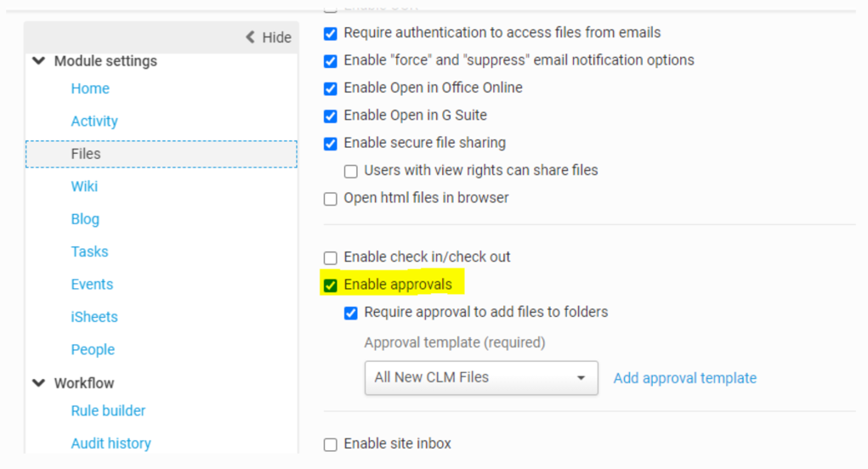This screenshot has width=868, height=469.
Task: Check Open html files in browser
Action: point(331,199)
